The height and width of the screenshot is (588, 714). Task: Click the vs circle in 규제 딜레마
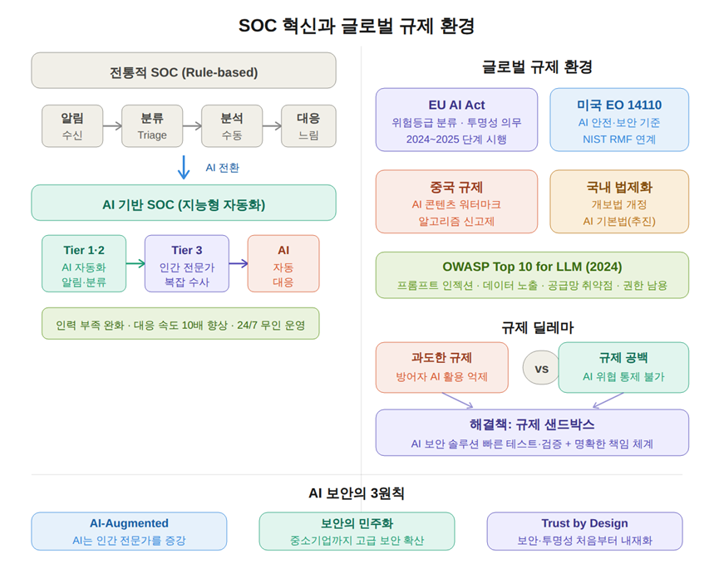pos(541,368)
